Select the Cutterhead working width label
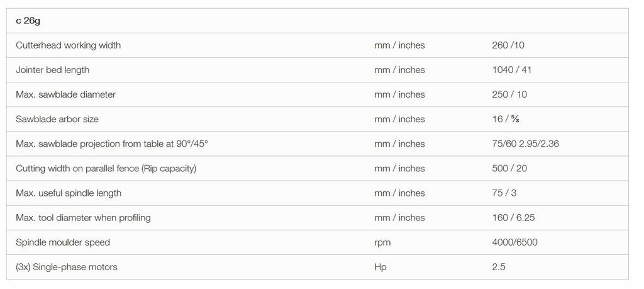 (x=68, y=45)
